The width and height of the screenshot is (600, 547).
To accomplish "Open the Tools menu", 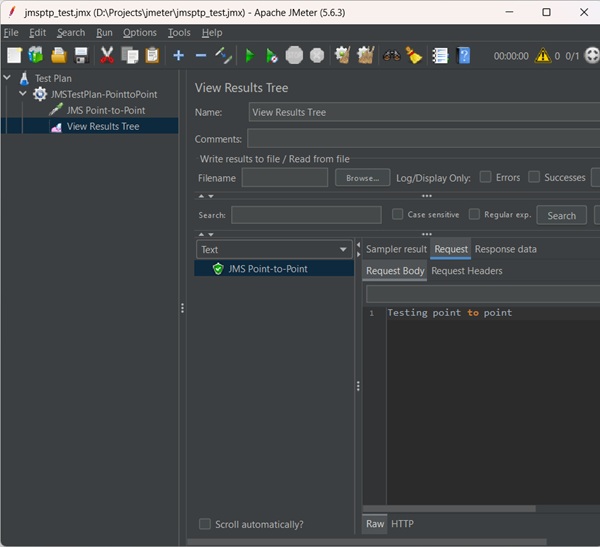I will point(179,33).
